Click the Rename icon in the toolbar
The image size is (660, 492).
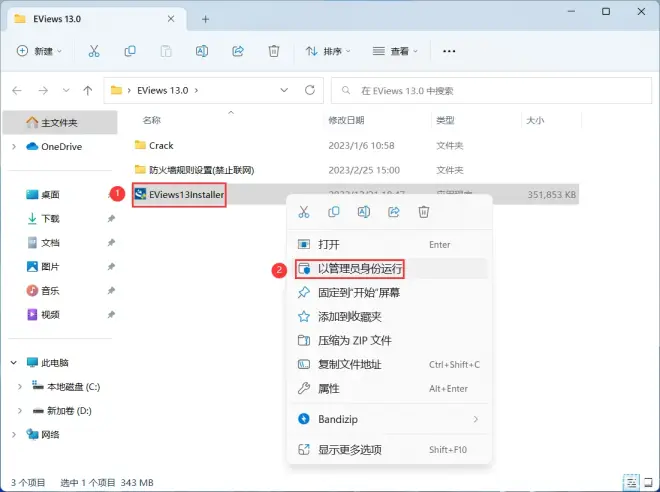coord(202,51)
